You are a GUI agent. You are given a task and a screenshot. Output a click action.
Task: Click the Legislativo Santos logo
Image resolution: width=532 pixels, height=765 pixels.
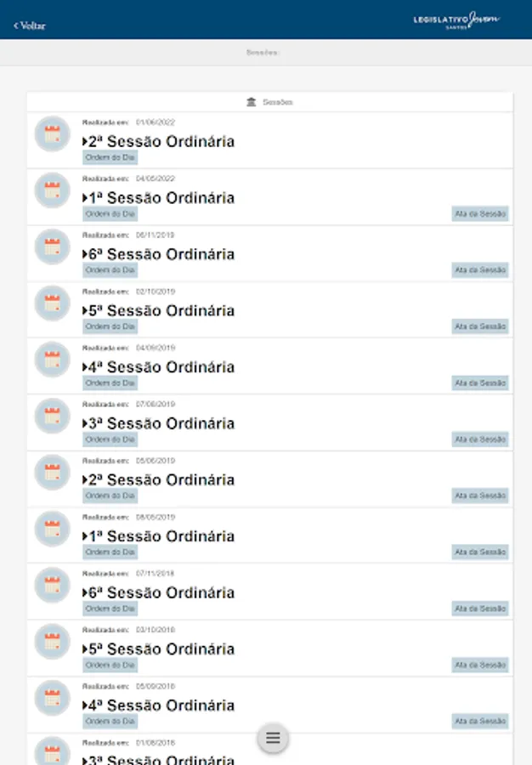tap(456, 19)
